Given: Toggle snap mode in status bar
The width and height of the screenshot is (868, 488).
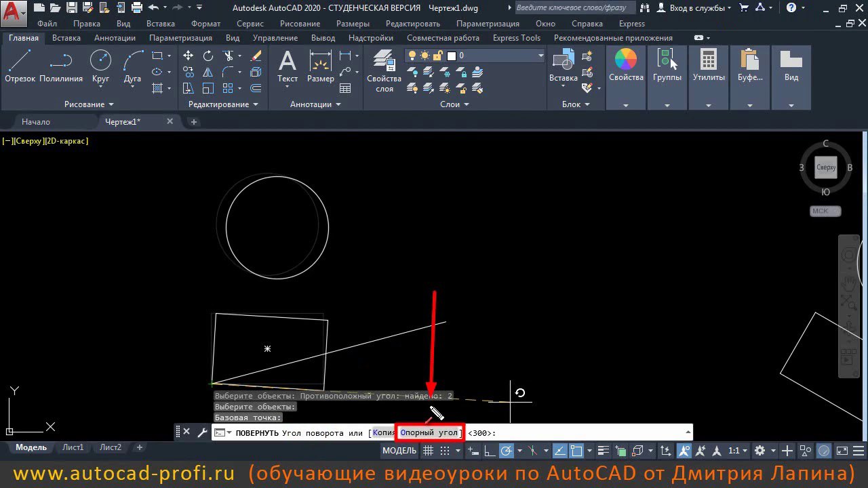Looking at the screenshot, I should 446,451.
